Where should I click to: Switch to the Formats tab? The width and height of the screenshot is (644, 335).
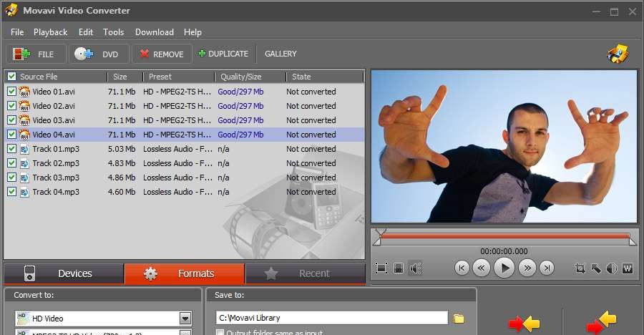pyautogui.click(x=185, y=273)
